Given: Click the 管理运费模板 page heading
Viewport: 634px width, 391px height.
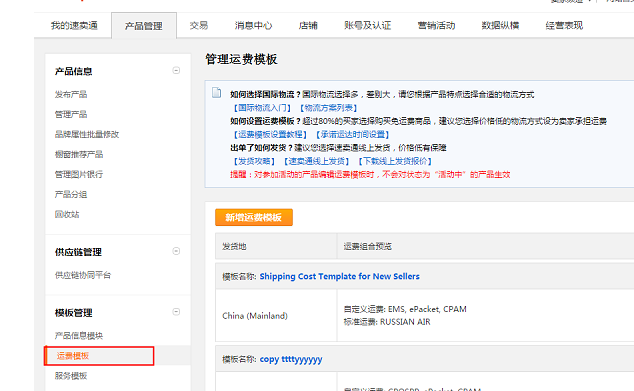Looking at the screenshot, I should [x=241, y=59].
